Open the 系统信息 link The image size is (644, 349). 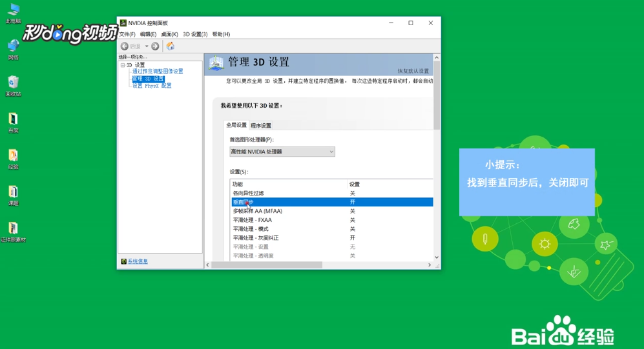coord(138,261)
